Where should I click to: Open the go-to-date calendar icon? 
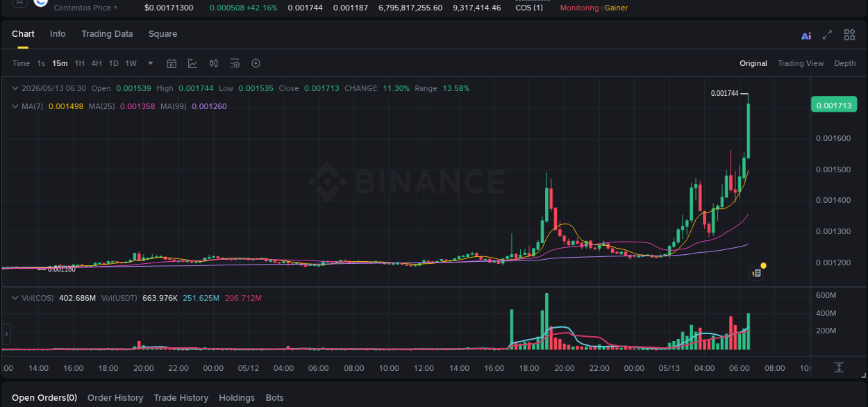click(x=172, y=63)
